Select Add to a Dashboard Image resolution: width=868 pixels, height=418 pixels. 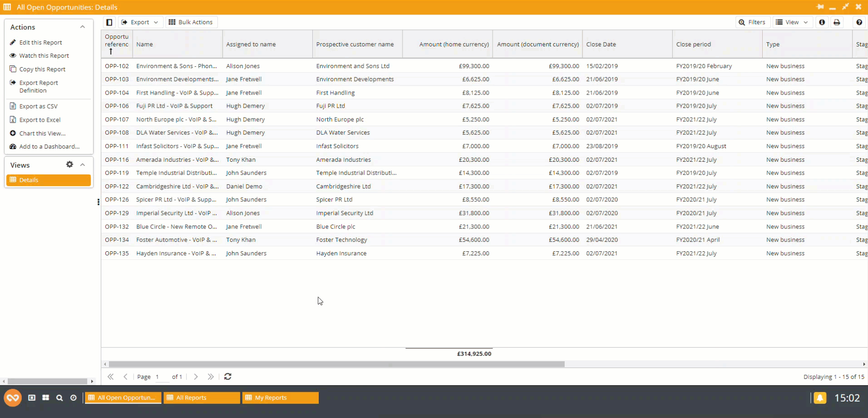49,146
